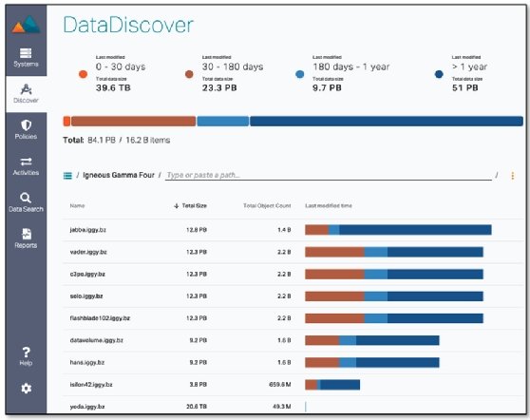Click the path input field
530x420 pixels.
click(329, 175)
